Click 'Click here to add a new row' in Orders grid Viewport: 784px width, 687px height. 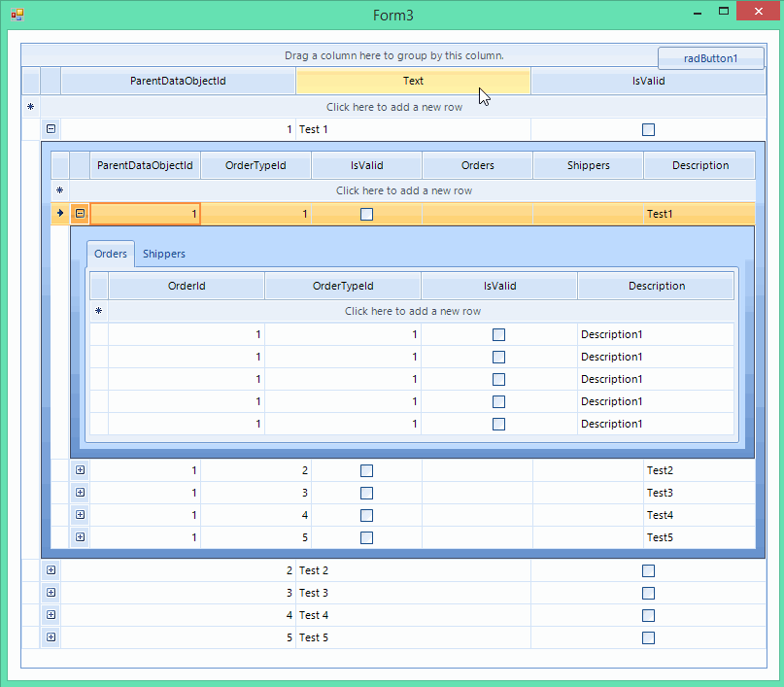[x=413, y=311]
